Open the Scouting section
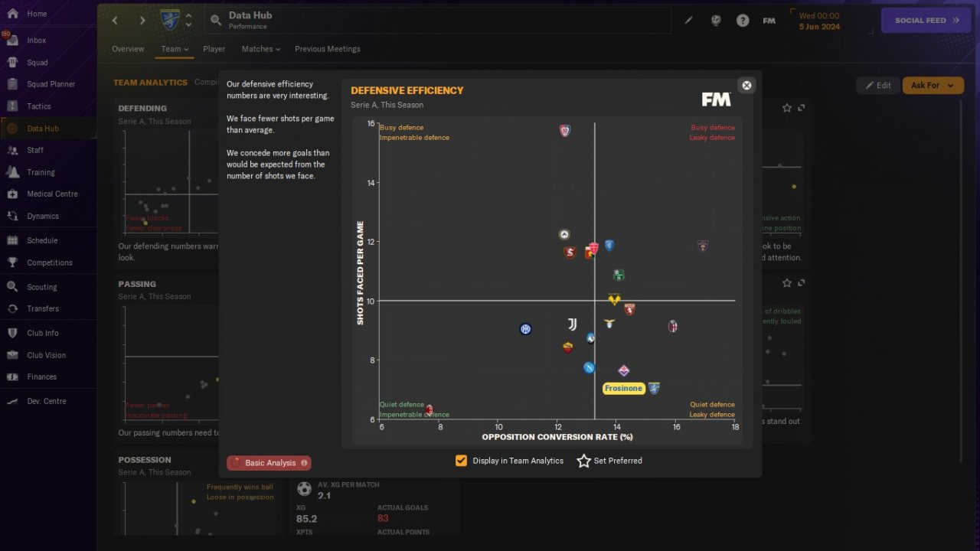The height and width of the screenshot is (551, 980). 42,287
